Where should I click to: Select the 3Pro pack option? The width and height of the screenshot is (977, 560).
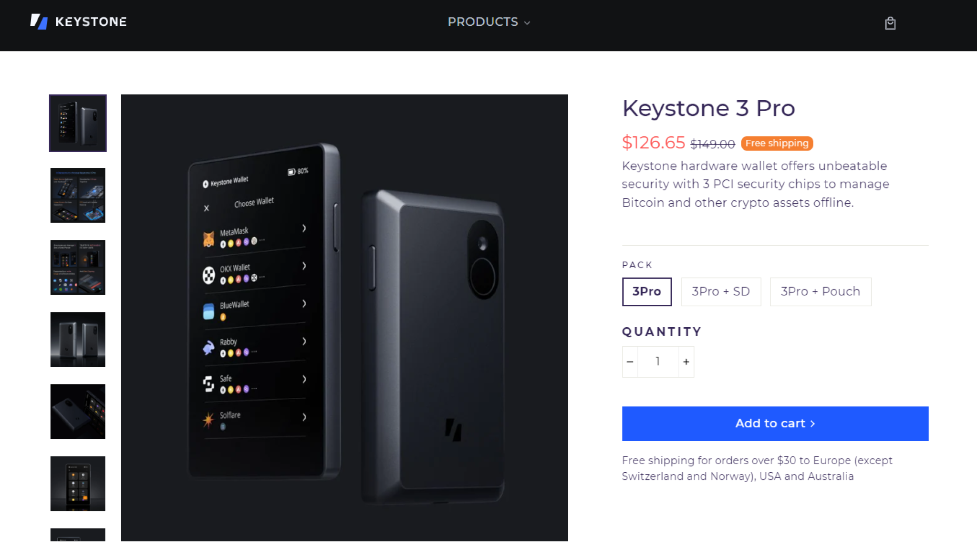(646, 291)
